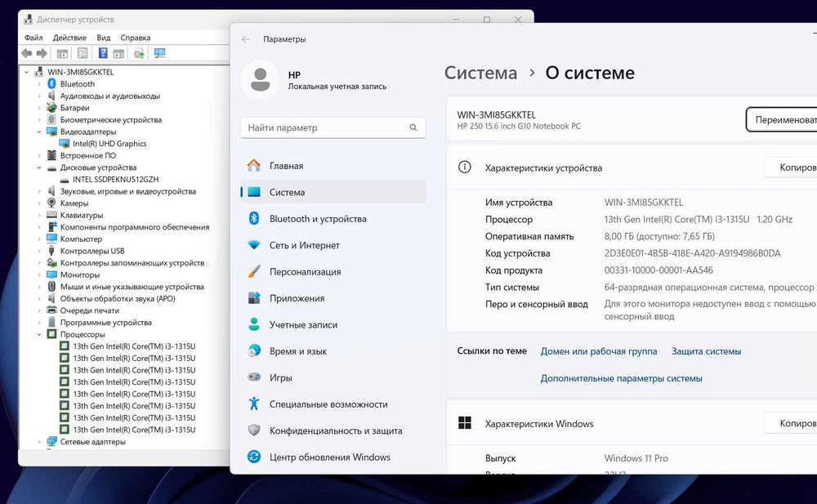Click the Персонализация paintbrush icon

pos(254,271)
